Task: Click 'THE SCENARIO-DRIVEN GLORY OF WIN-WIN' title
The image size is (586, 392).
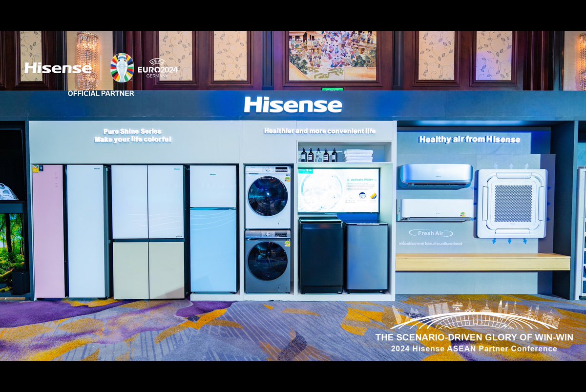Action: point(474,337)
